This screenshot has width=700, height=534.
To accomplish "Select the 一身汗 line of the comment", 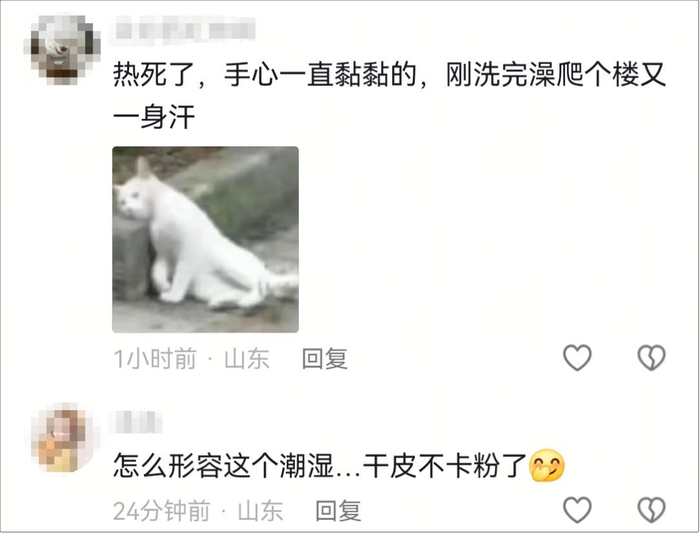I will click(154, 117).
